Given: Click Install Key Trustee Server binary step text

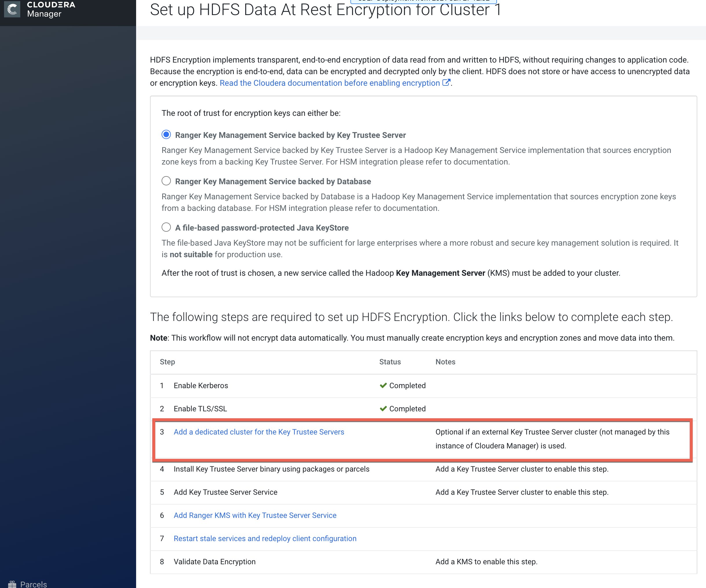Looking at the screenshot, I should click(272, 469).
